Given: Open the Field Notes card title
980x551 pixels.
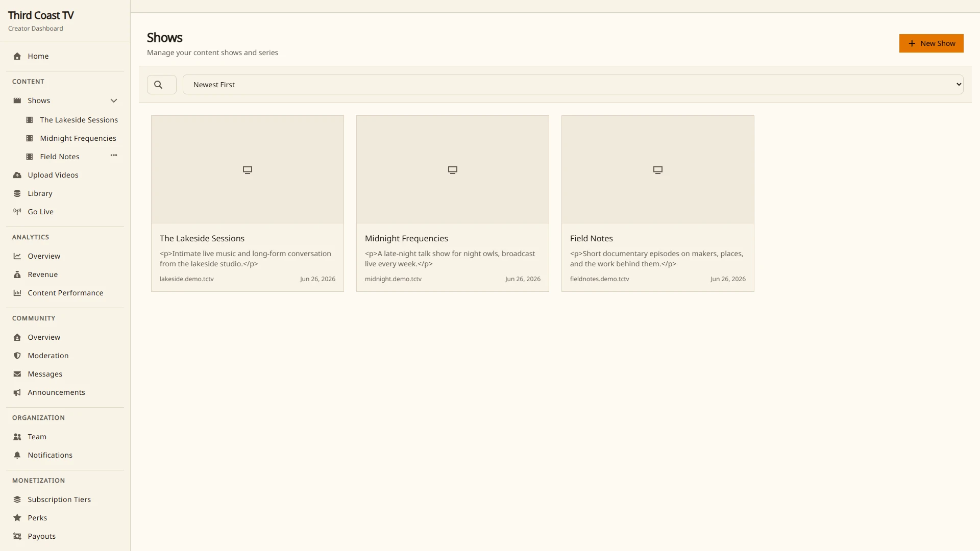Looking at the screenshot, I should tap(591, 238).
